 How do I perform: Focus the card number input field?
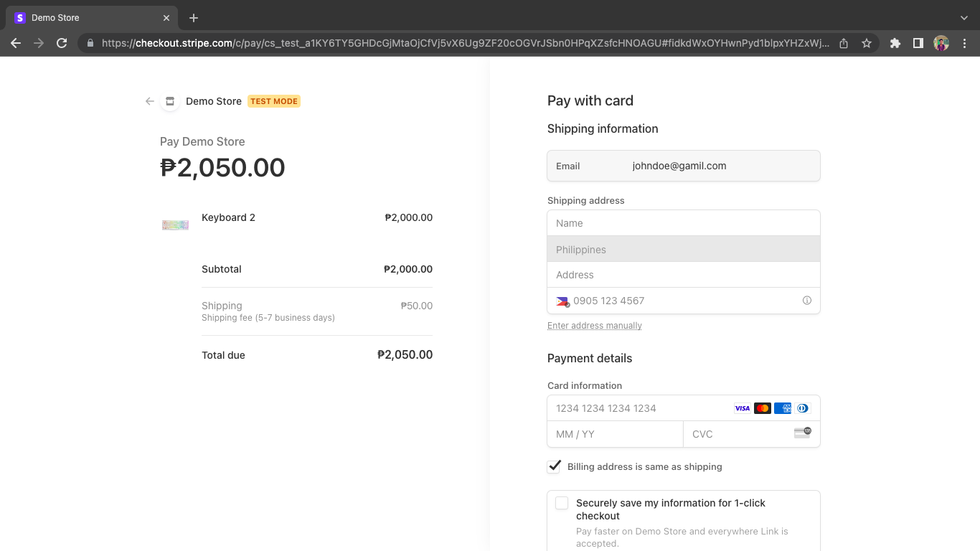[x=639, y=408]
